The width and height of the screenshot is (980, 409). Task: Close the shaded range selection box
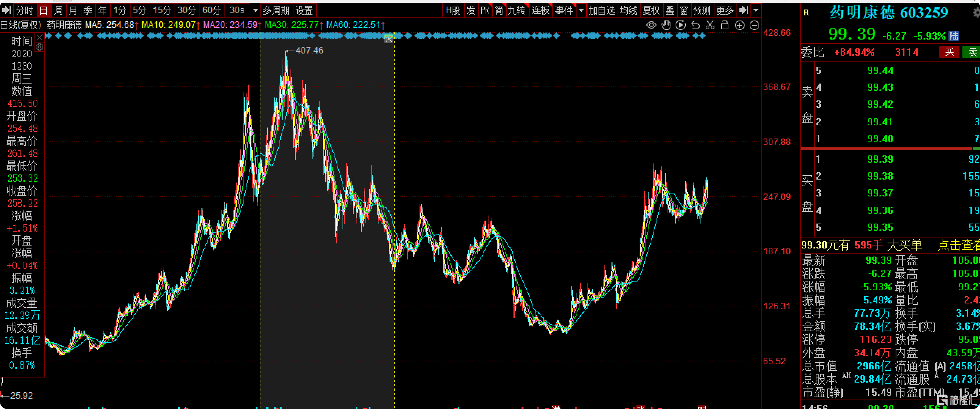click(388, 39)
